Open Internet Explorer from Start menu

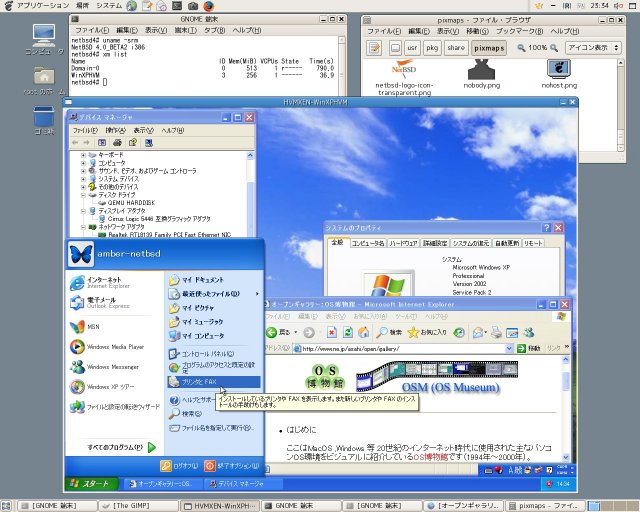pos(100,283)
